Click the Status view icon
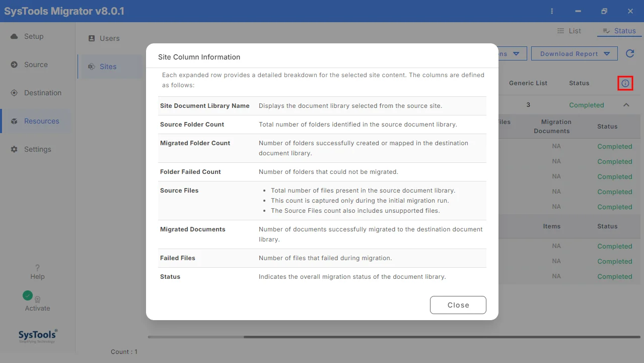 (607, 31)
